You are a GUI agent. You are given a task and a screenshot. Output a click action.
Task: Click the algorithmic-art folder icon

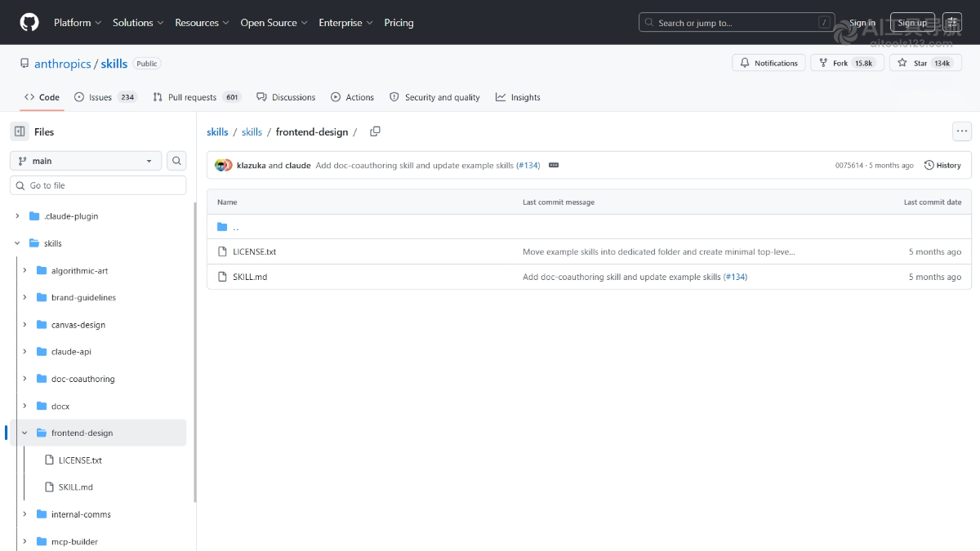tap(42, 270)
